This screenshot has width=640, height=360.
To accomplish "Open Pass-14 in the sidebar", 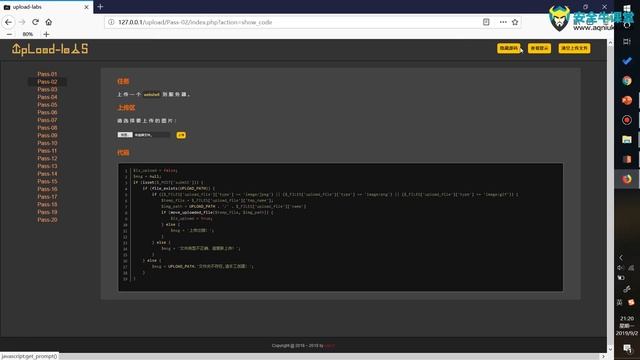I will point(47,173).
